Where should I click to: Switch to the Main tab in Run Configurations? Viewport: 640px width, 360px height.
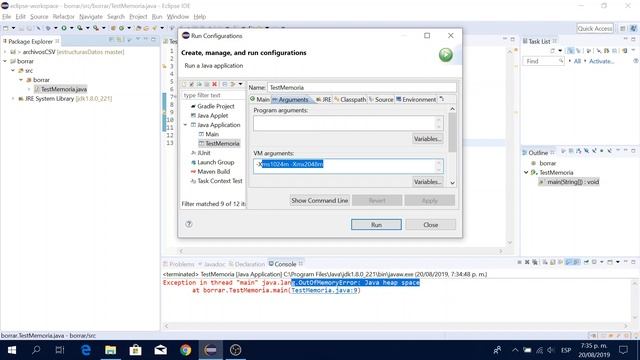coord(260,100)
